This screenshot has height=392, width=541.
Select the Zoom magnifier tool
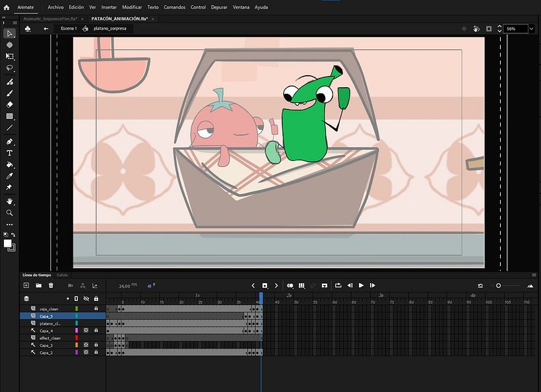pos(10,212)
